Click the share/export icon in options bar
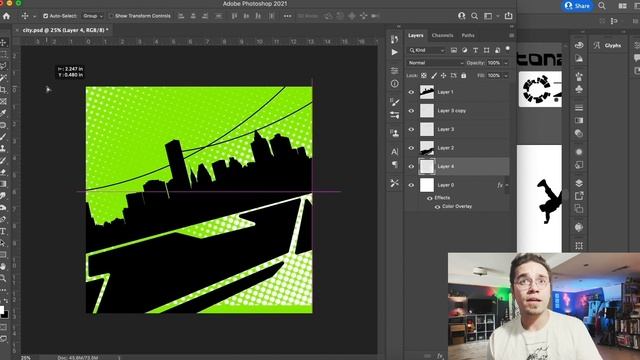The image size is (640, 360). pos(508,16)
